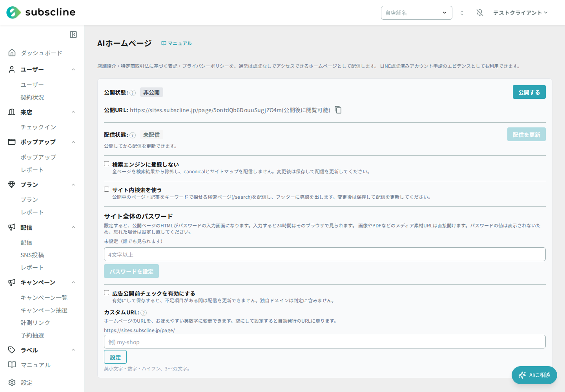
Task: Open notifications via the muted bell icon
Action: pos(479,13)
